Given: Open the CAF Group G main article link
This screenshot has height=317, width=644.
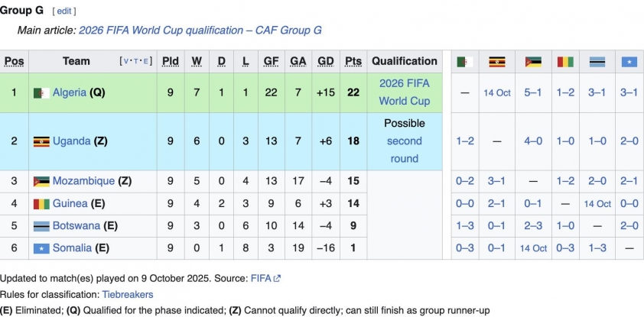Looking at the screenshot, I should 200,31.
